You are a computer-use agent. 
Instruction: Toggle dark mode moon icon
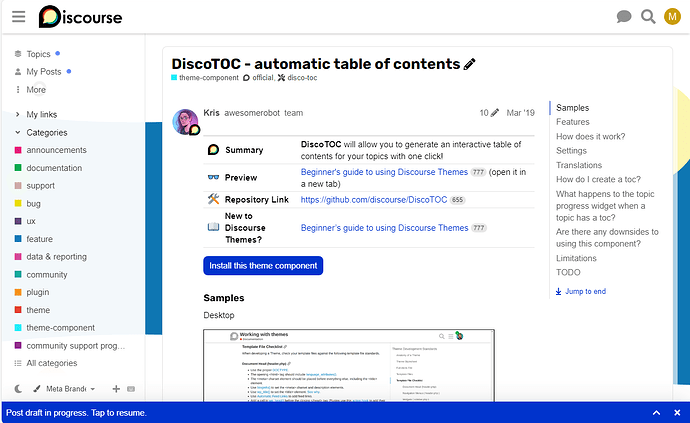18,389
